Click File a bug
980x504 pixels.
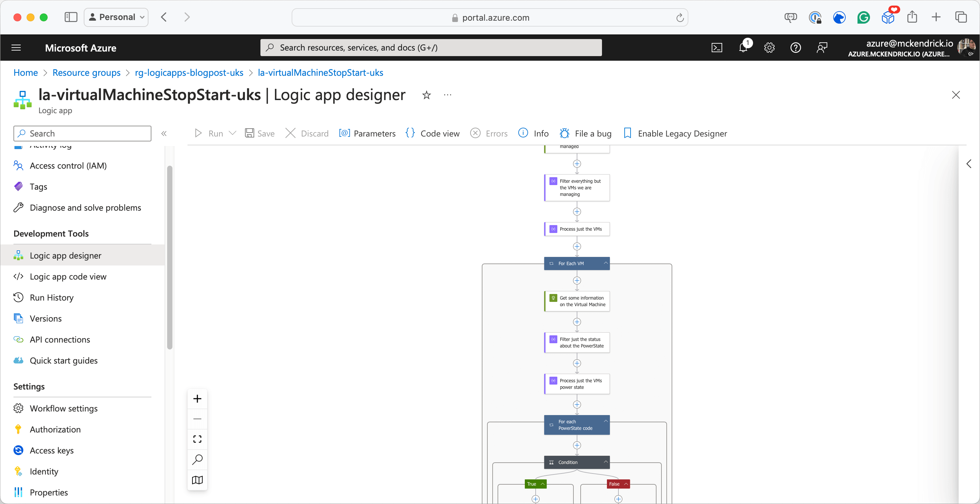pyautogui.click(x=586, y=134)
